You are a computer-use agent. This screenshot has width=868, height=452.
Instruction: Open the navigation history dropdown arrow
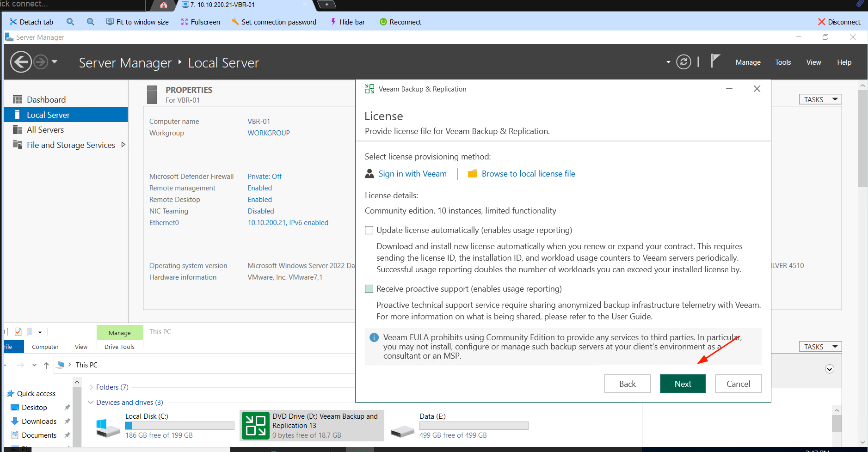click(x=55, y=61)
